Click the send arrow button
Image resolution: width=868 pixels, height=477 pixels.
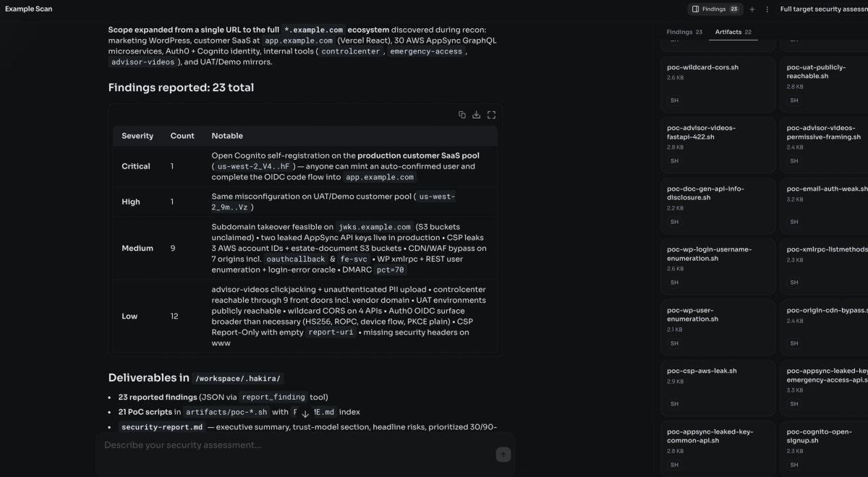[x=503, y=454]
